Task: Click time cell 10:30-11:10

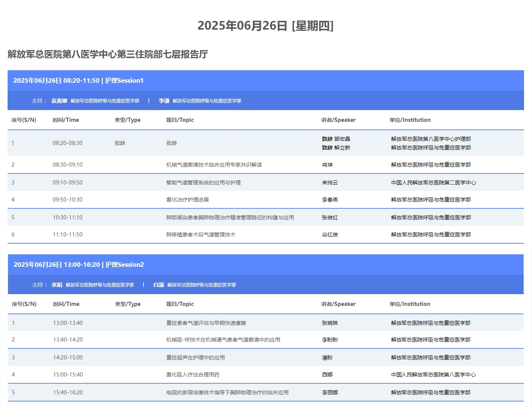Action: tap(68, 217)
